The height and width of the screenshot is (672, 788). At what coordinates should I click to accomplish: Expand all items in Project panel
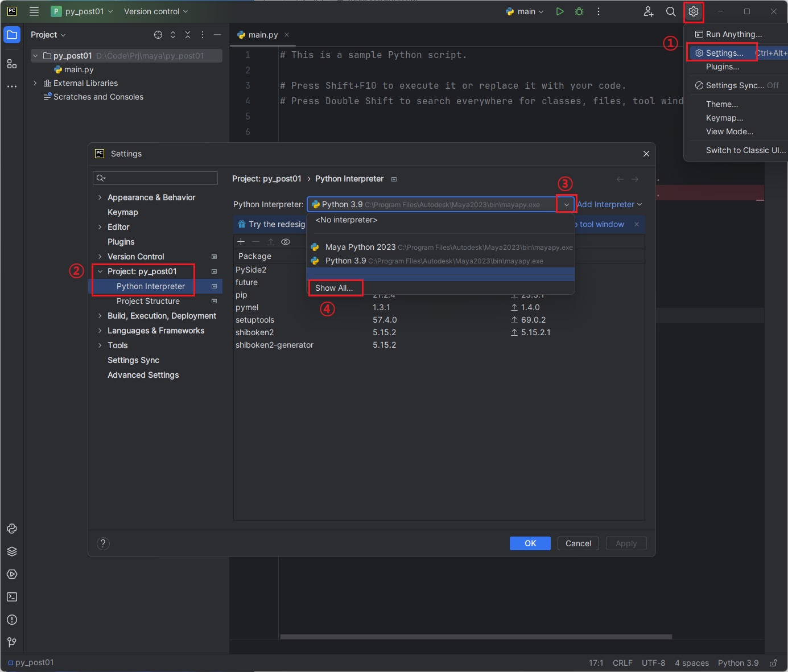(173, 35)
